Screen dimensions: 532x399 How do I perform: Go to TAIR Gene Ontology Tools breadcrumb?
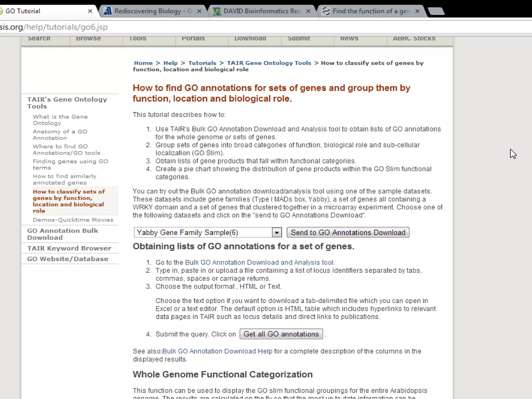coord(269,63)
